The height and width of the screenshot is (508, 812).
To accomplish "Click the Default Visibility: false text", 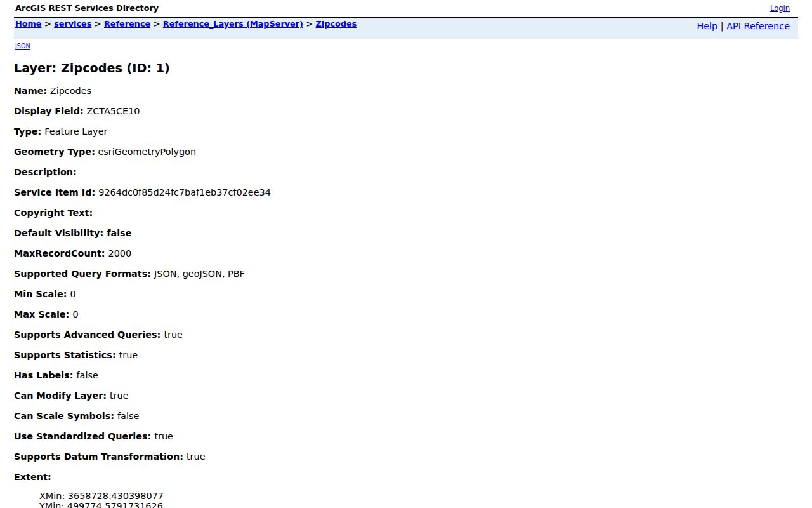I will (x=73, y=233).
